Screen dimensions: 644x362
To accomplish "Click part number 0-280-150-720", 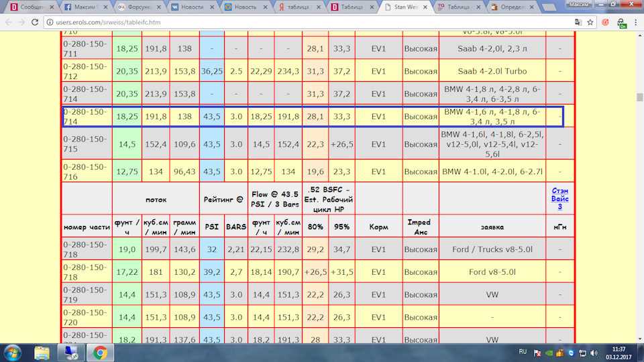I will click(x=85, y=317).
